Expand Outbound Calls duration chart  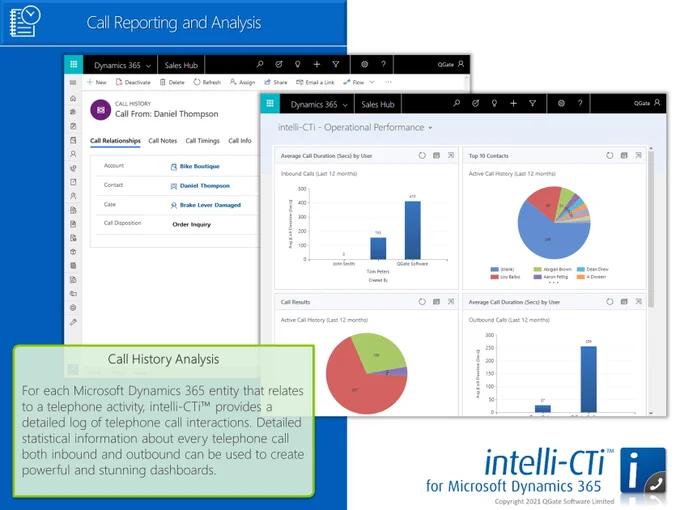click(638, 301)
